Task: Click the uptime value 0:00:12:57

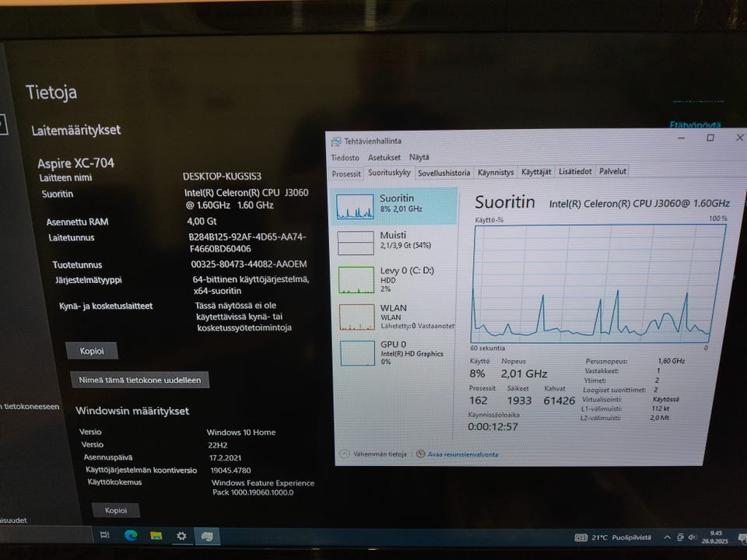Action: 493,427
